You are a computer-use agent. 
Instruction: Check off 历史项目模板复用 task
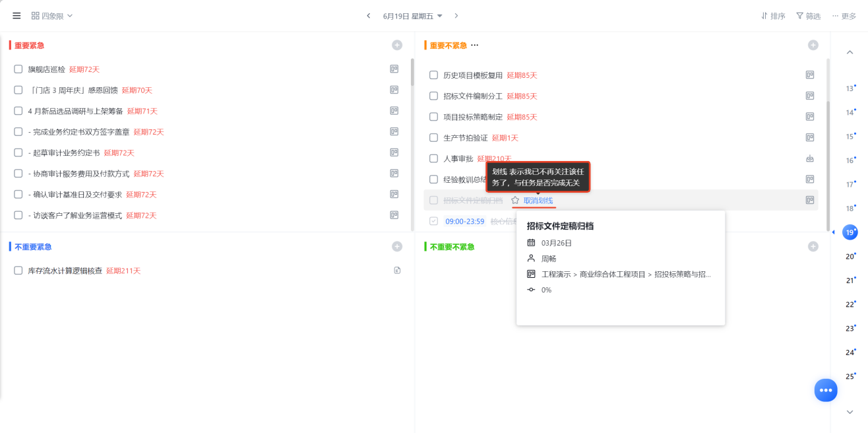click(433, 75)
